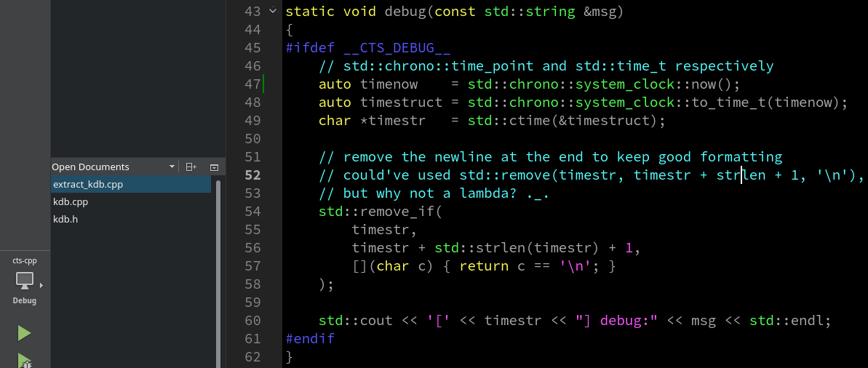
Task: Start debugging with the Run-with-bug icon
Action: pyautogui.click(x=25, y=360)
